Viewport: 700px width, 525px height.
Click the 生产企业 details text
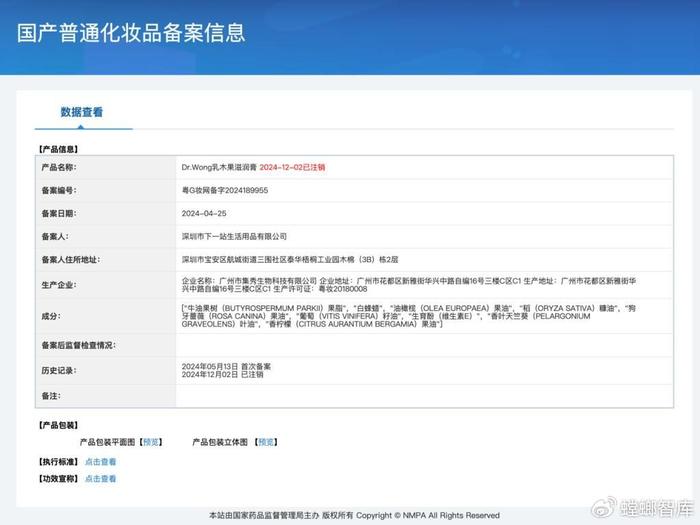408,285
